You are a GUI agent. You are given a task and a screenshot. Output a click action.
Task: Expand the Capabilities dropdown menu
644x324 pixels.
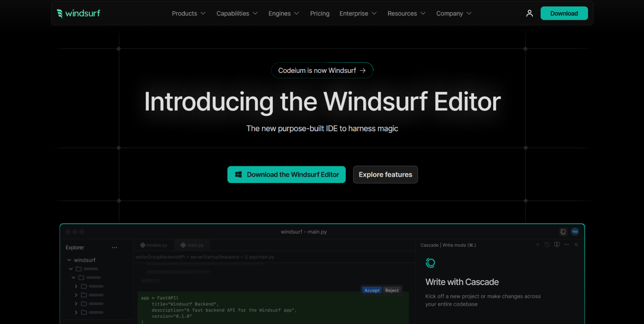click(237, 13)
